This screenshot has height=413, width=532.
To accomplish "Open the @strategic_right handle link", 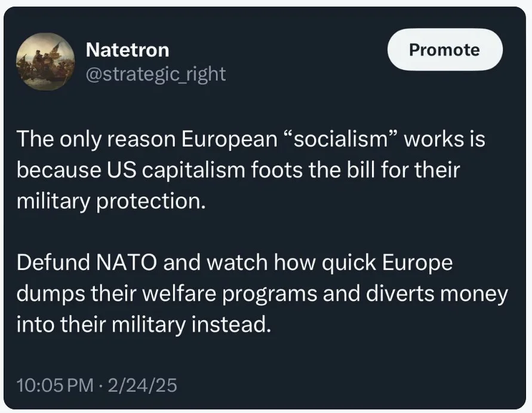I will click(x=156, y=74).
